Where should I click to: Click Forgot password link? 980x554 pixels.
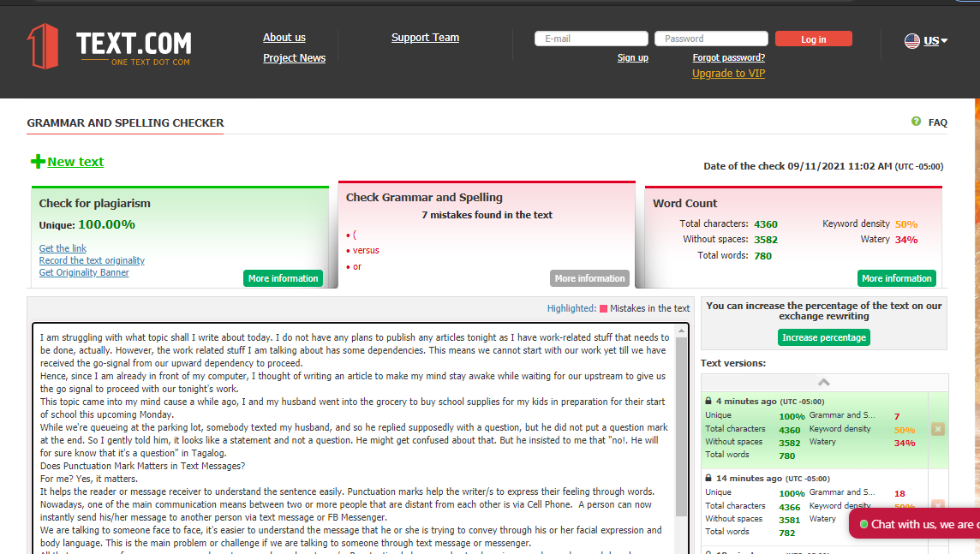[729, 57]
